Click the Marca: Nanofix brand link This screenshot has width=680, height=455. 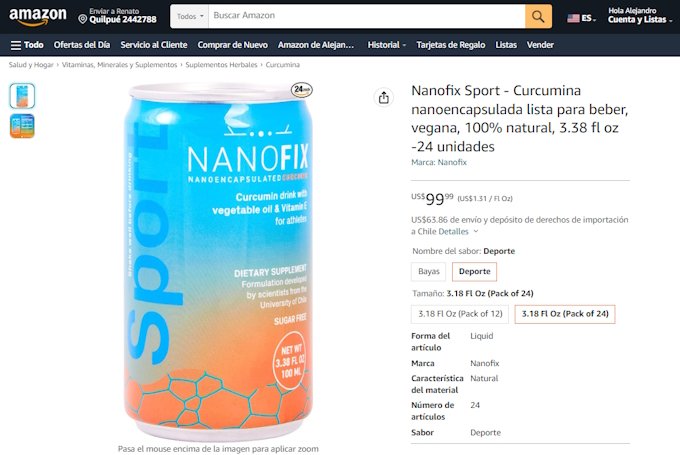(x=439, y=162)
